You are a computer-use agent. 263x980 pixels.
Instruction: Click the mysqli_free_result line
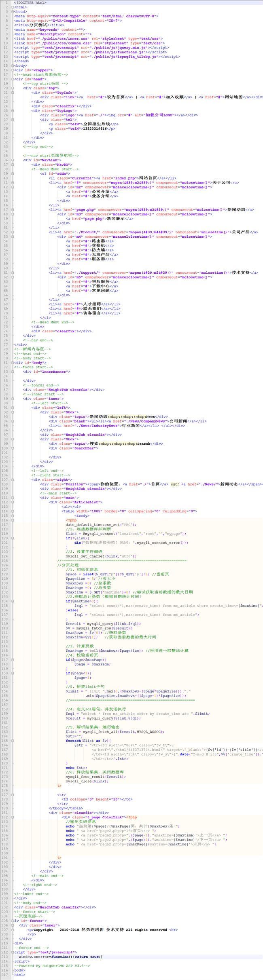pyautogui.click(x=96, y=777)
